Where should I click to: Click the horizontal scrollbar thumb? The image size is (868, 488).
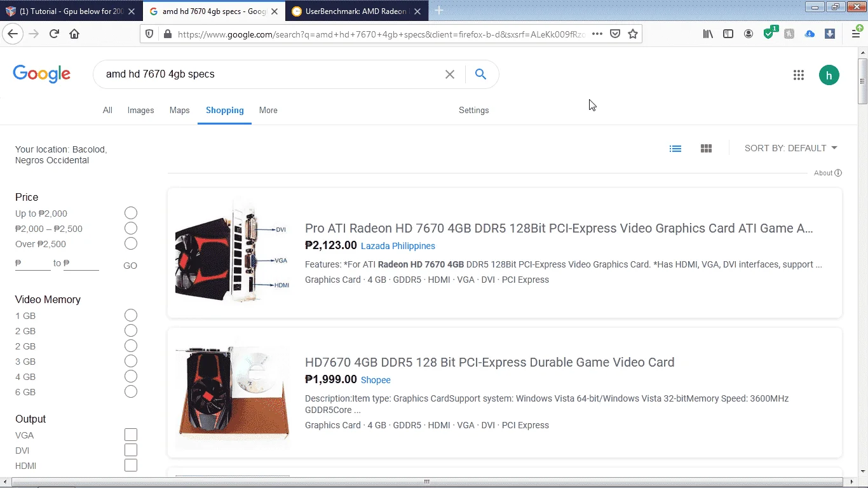[x=426, y=482]
